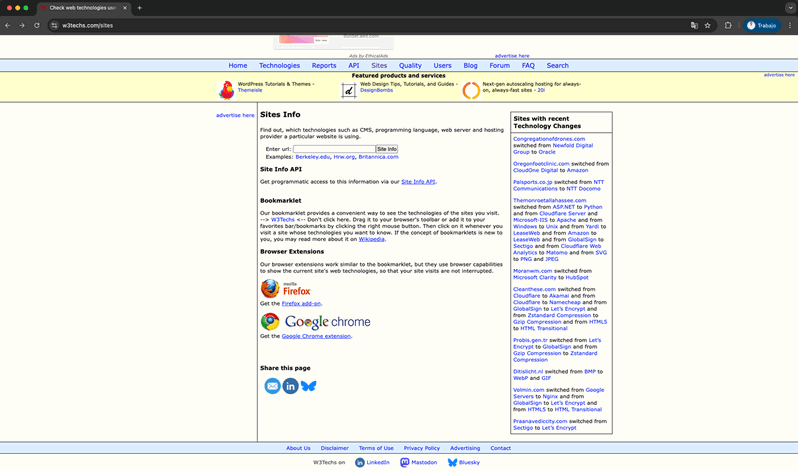
Task: Click the Mozilla Firefox logo
Action: (x=286, y=289)
